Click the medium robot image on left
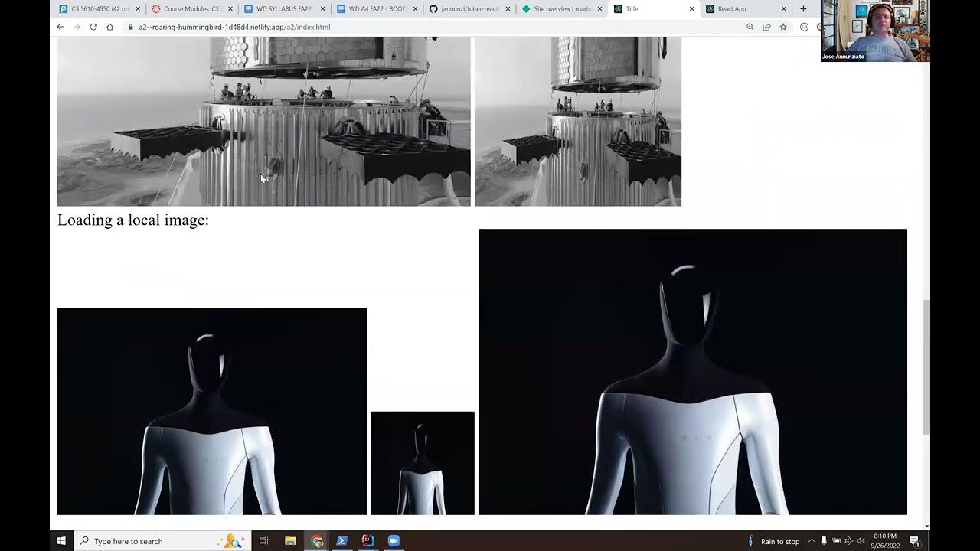The image size is (980, 551). click(212, 412)
